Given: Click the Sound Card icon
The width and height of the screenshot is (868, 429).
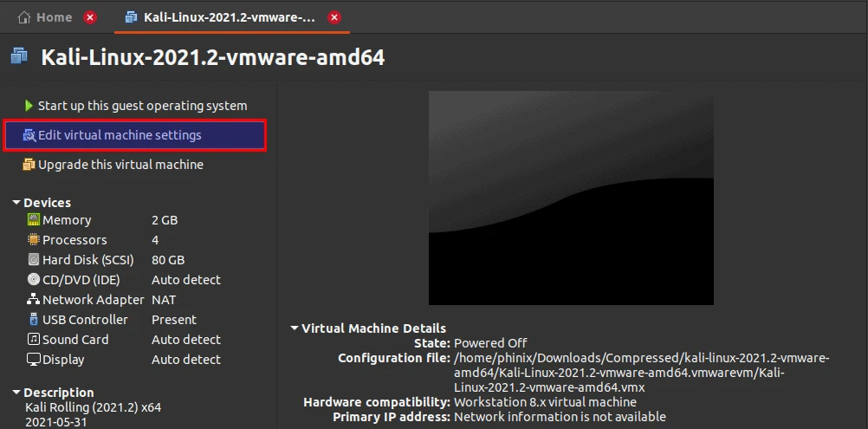Looking at the screenshot, I should [x=34, y=340].
